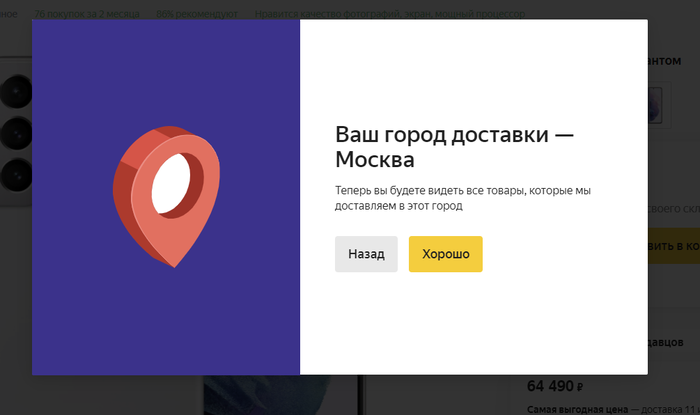Click the description text about delivered goods

click(463, 198)
